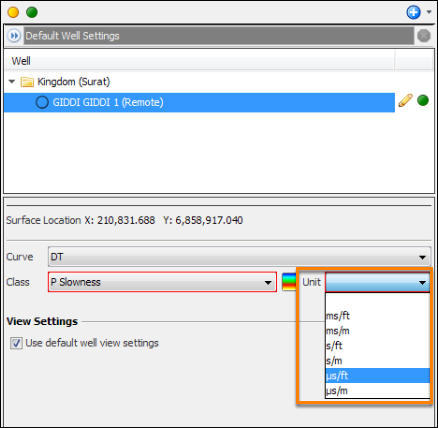Viewport: 438px width, 428px height.
Task: Click the blue plus add icon
Action: [x=413, y=12]
